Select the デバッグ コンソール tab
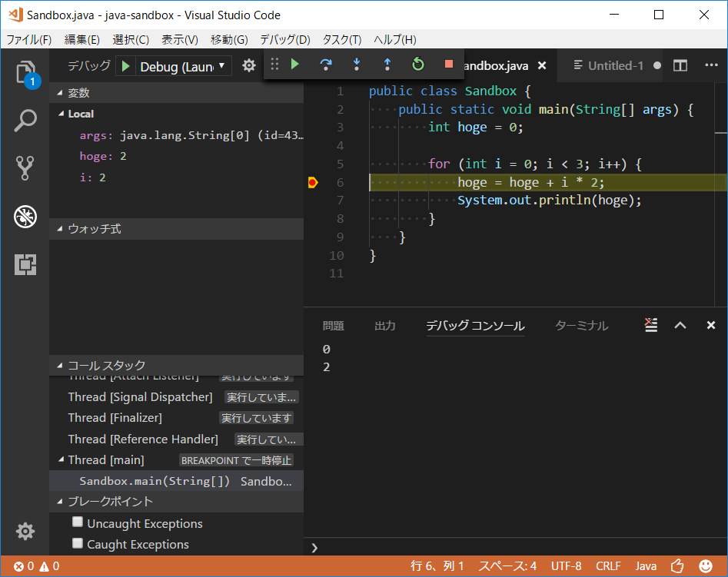Image resolution: width=728 pixels, height=577 pixels. [x=475, y=326]
